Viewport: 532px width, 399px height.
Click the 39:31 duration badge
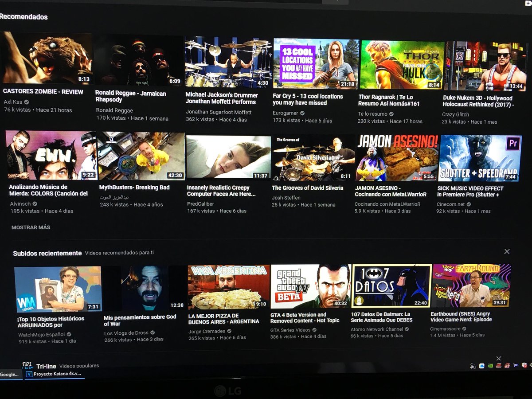click(x=499, y=302)
